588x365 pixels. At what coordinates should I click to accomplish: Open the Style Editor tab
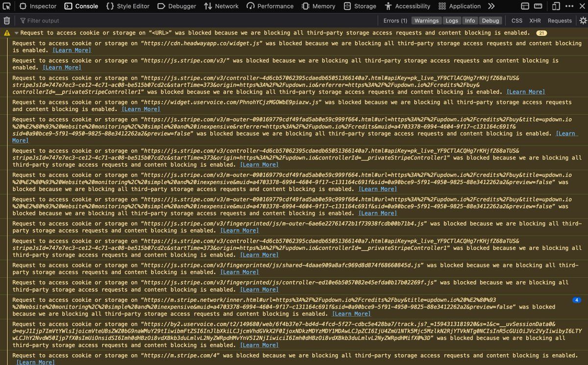pos(127,6)
